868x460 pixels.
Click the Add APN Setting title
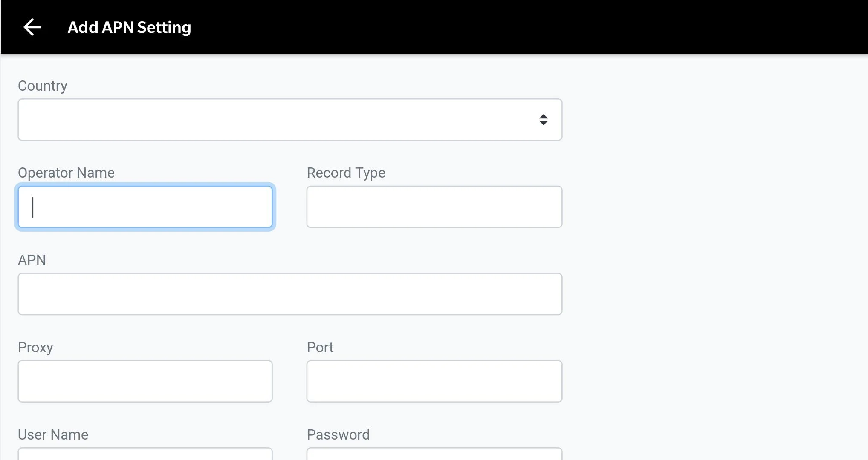coord(129,27)
